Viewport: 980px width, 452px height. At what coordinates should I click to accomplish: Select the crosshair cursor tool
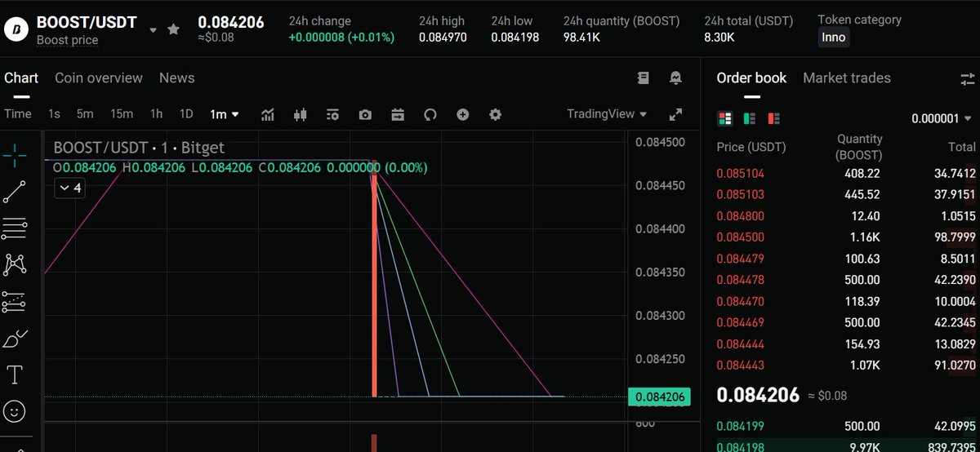coord(15,154)
